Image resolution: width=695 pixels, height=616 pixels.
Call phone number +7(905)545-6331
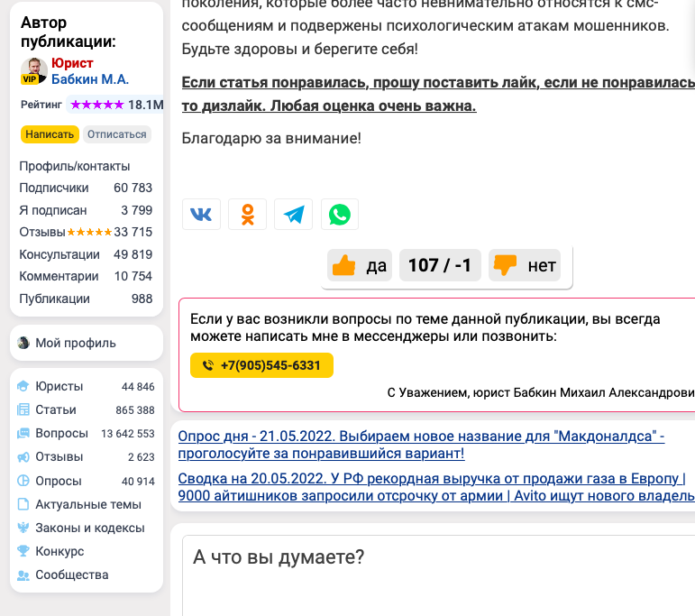(x=261, y=365)
